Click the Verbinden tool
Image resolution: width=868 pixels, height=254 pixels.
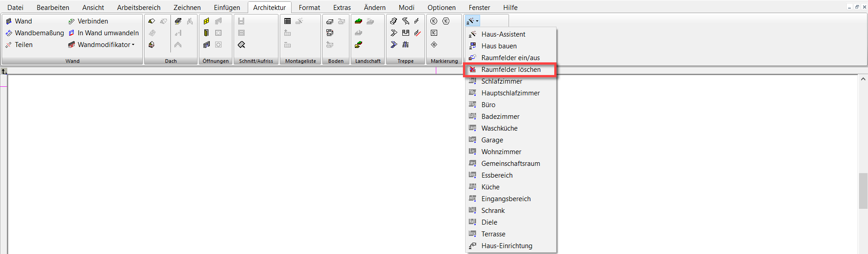pos(88,21)
